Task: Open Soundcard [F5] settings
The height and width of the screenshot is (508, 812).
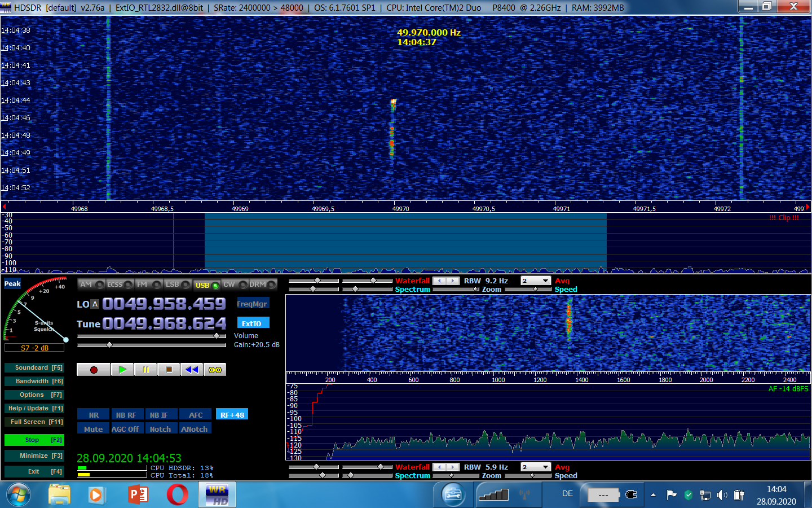Action: (x=34, y=367)
